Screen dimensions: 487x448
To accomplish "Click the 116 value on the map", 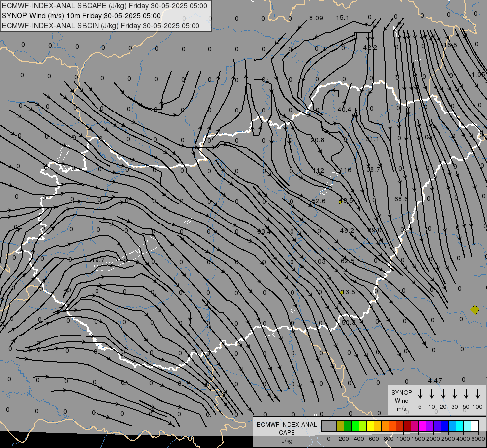I will click(346, 170).
